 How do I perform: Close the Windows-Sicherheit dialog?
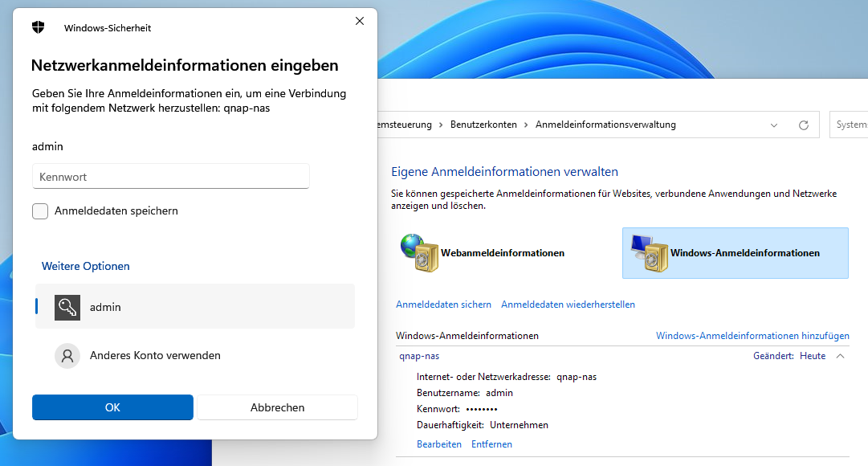pyautogui.click(x=360, y=21)
